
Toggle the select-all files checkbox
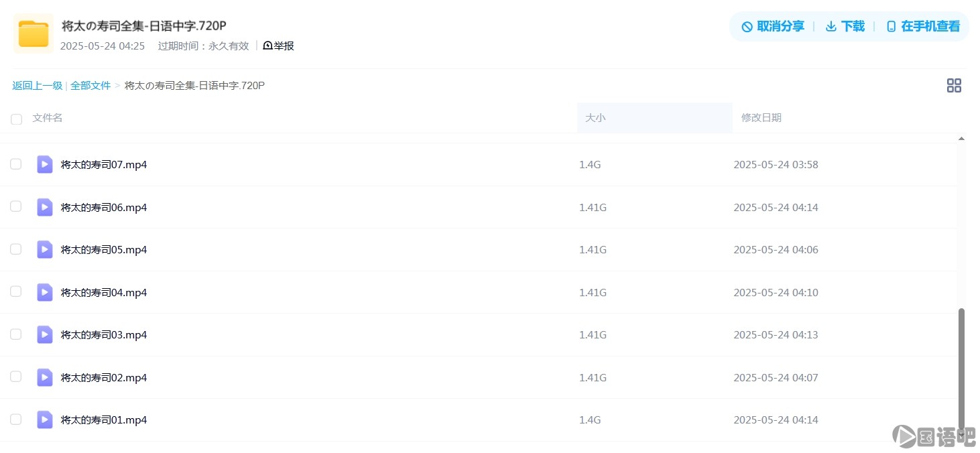coord(16,119)
